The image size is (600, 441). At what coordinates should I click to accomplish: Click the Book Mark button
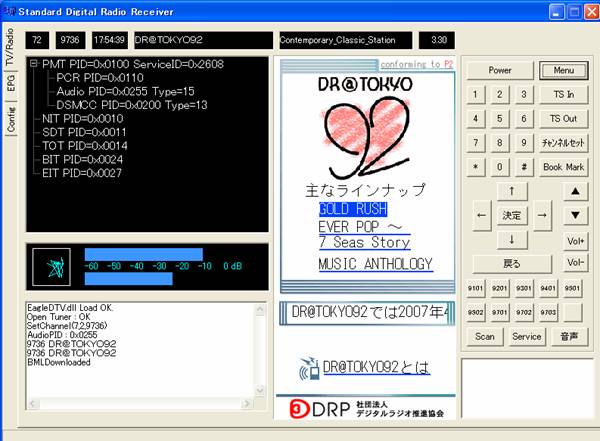564,167
